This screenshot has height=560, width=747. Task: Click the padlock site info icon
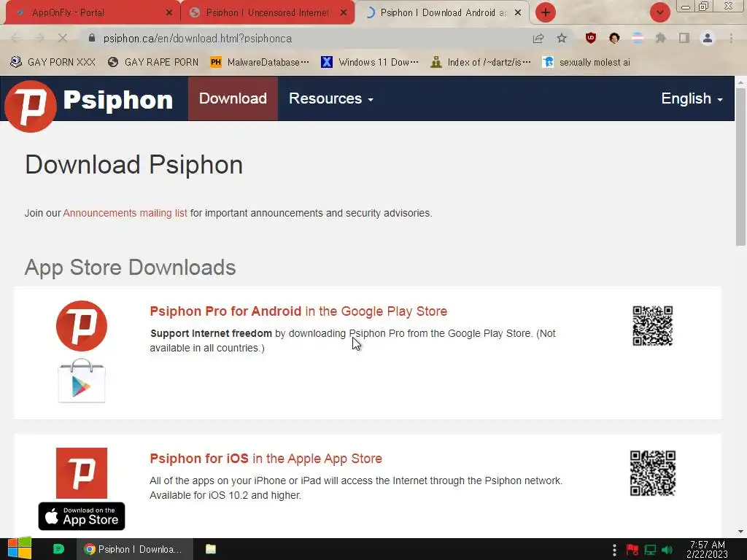(92, 38)
